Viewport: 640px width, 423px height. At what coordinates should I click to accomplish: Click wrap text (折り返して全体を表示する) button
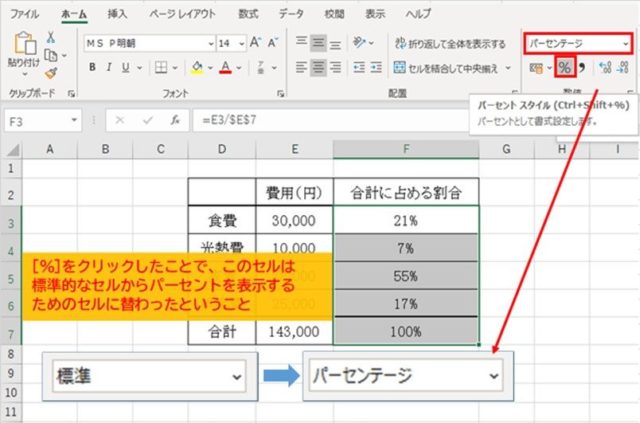pos(450,43)
